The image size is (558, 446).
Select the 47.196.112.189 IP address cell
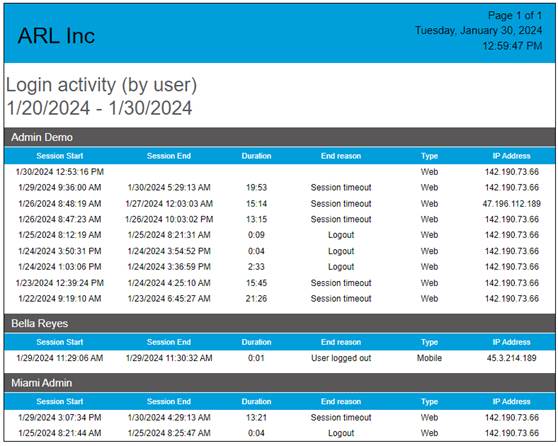pyautogui.click(x=511, y=204)
